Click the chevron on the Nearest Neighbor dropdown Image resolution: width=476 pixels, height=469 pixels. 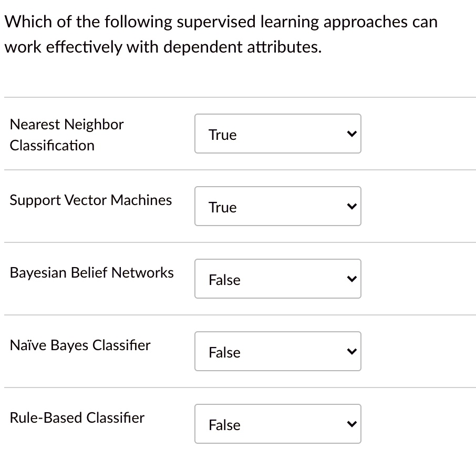click(x=351, y=134)
